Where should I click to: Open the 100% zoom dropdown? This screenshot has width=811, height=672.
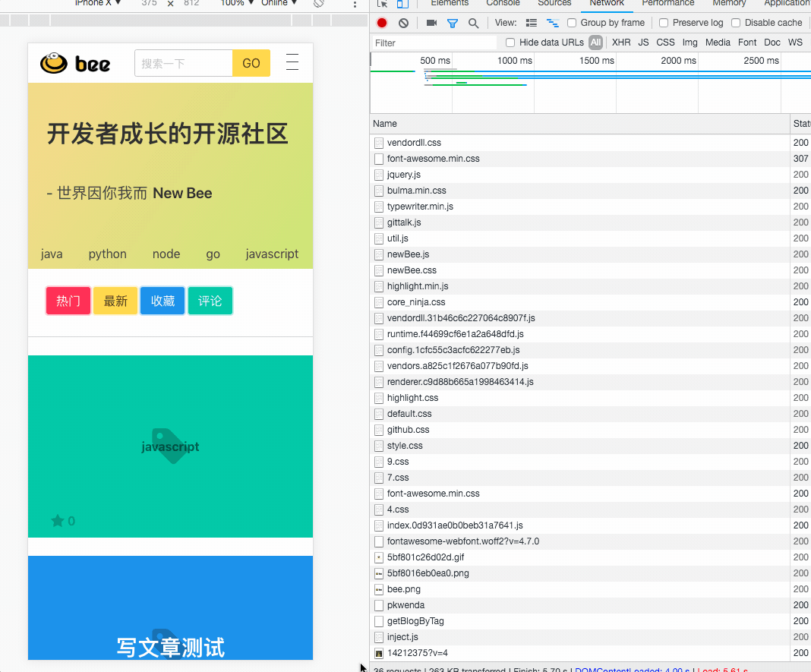(238, 3)
